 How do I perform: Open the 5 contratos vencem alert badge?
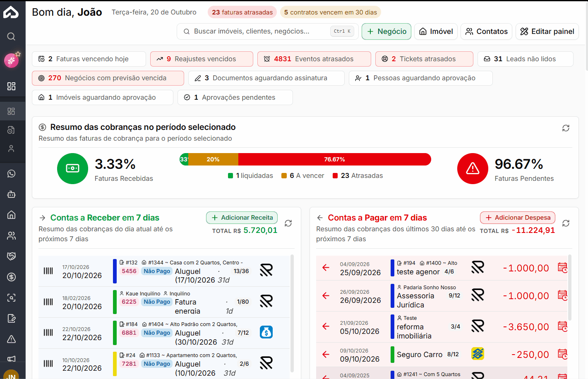point(331,12)
